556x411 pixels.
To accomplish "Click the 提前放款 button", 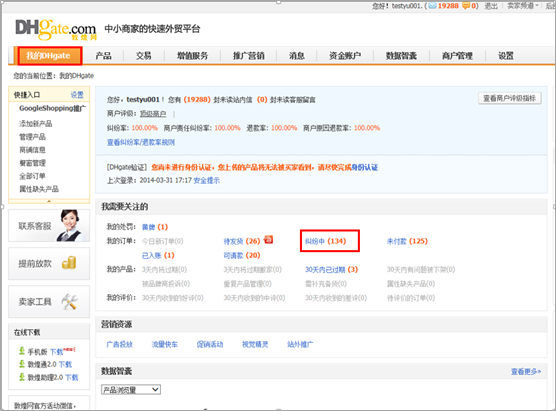I will (49, 263).
